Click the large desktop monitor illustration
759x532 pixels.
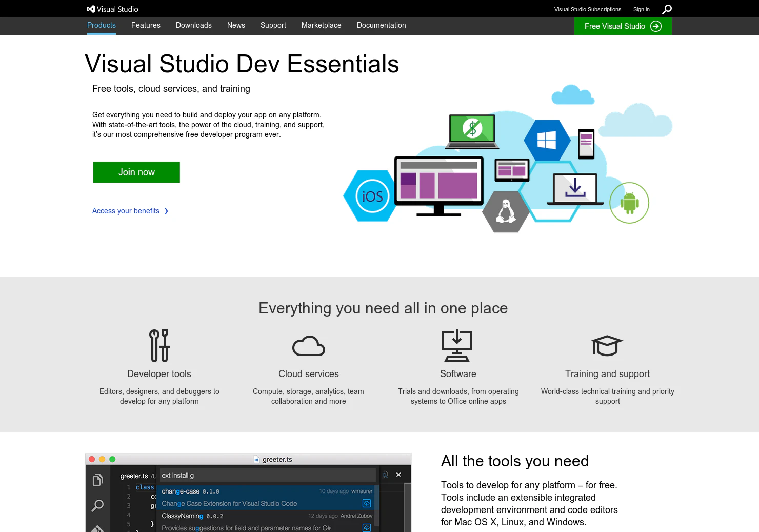pyautogui.click(x=439, y=186)
